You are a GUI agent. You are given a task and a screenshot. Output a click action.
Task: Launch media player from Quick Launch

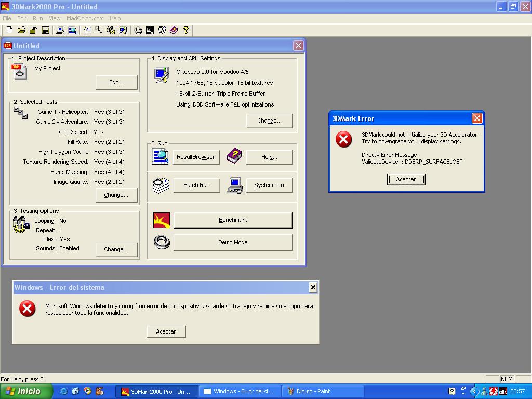click(87, 391)
